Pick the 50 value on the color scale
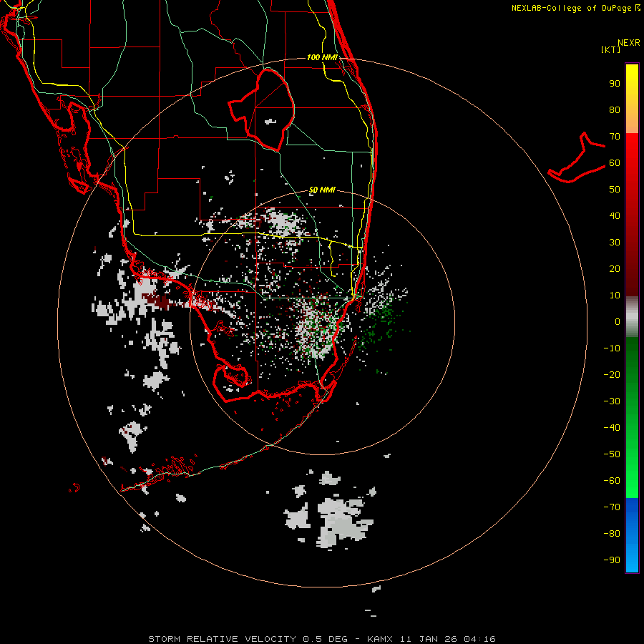This screenshot has height=644, width=644. [x=615, y=190]
